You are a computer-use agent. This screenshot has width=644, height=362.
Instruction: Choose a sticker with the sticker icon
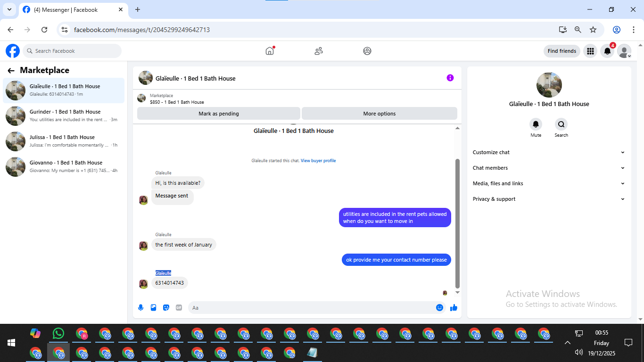pyautogui.click(x=166, y=307)
